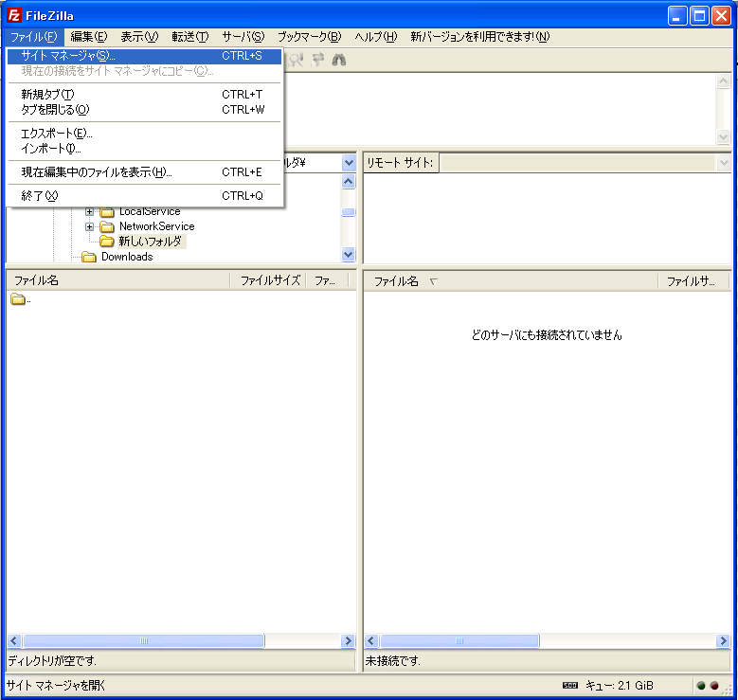Sort remote list by ファイル名 column header

click(x=511, y=281)
